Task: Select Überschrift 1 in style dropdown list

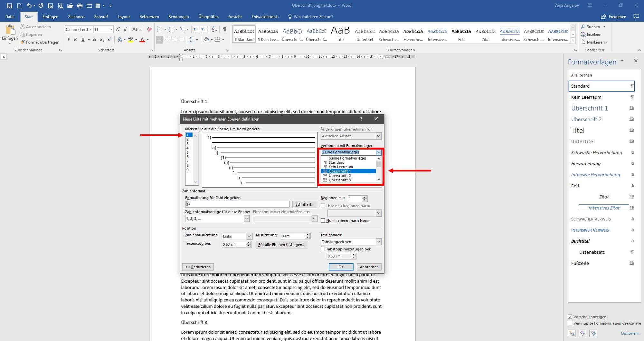Action: 348,171
